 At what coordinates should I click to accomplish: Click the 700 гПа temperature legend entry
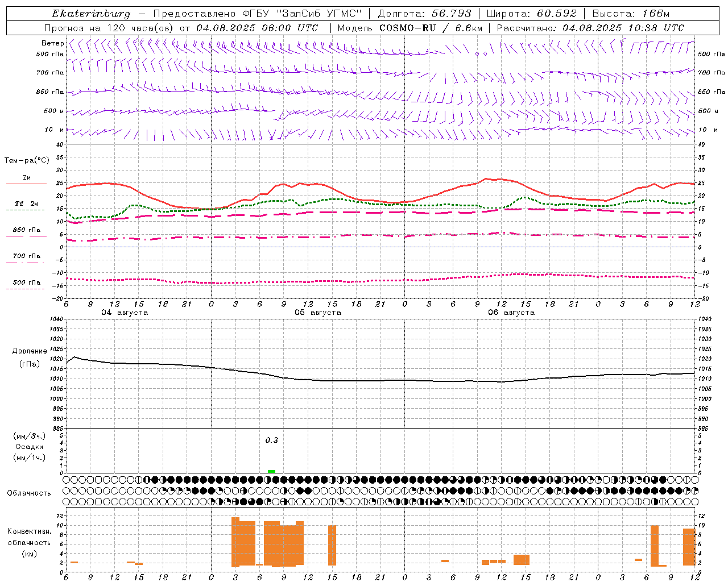[x=27, y=256]
